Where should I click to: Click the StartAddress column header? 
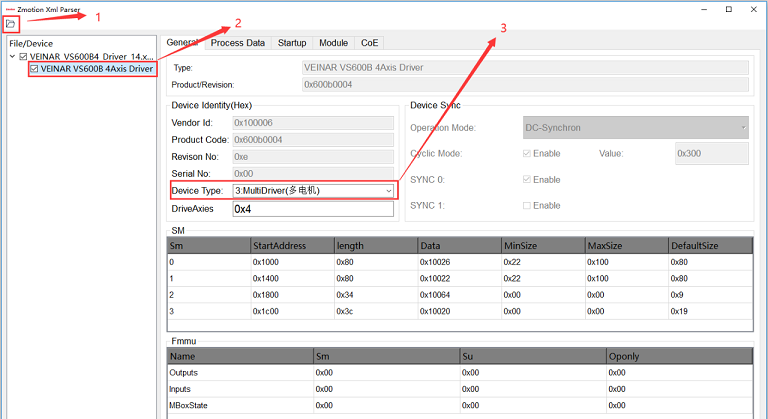point(292,246)
